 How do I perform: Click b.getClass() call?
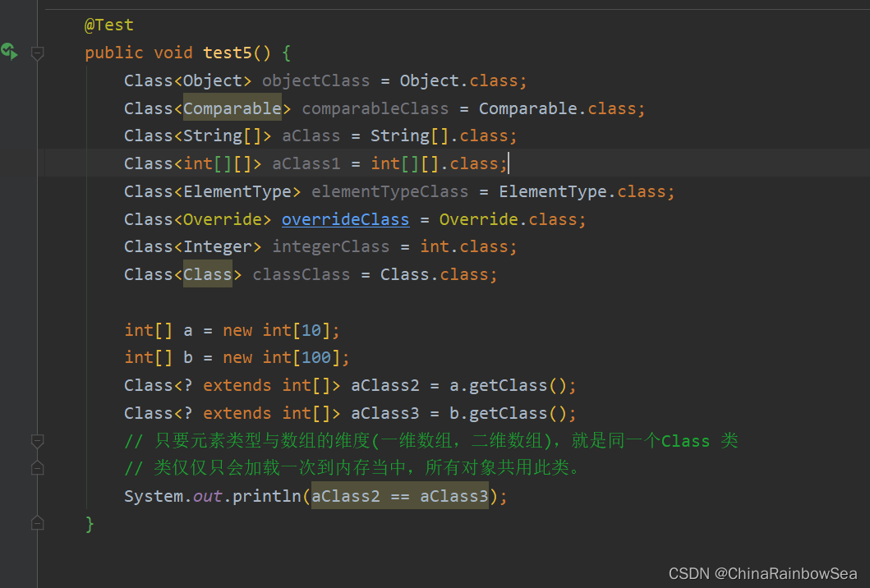click(508, 413)
